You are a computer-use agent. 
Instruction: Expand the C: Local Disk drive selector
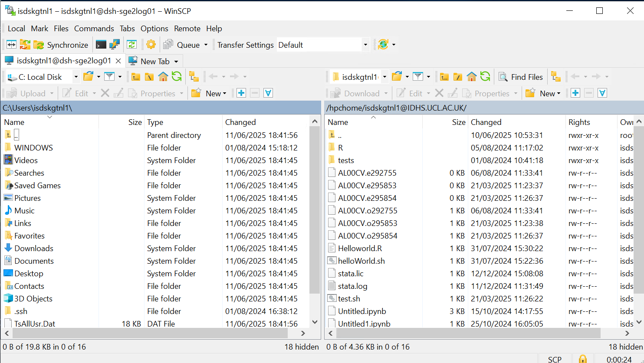click(x=76, y=76)
